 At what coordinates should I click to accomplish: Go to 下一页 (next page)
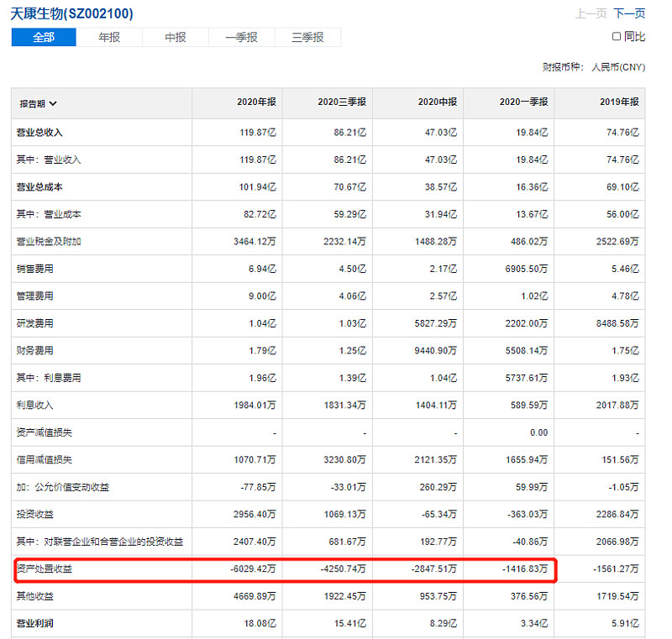(629, 13)
